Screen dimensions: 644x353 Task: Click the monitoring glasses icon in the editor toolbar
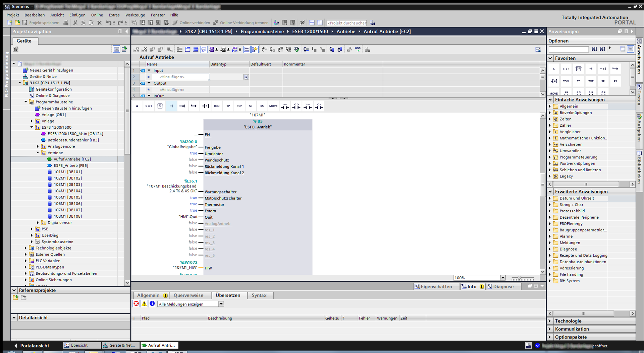coord(358,49)
